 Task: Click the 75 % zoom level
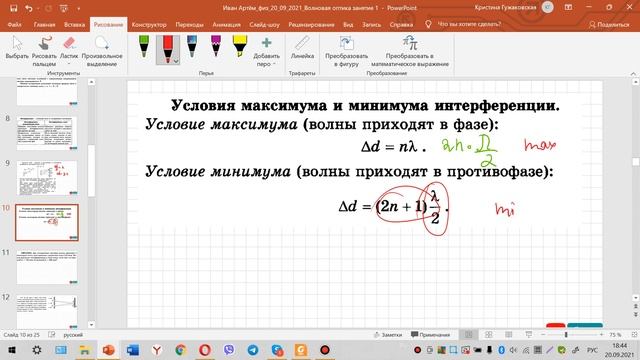point(615,335)
